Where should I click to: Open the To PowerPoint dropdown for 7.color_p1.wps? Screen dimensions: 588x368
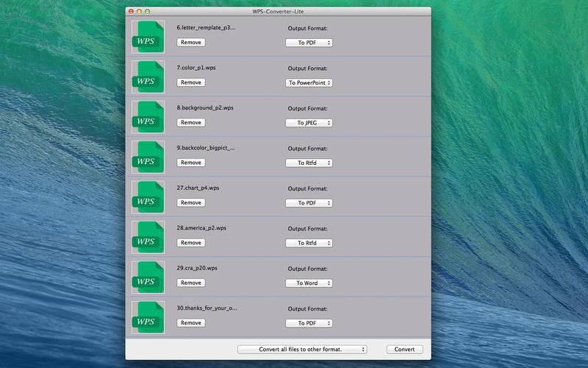pos(309,82)
